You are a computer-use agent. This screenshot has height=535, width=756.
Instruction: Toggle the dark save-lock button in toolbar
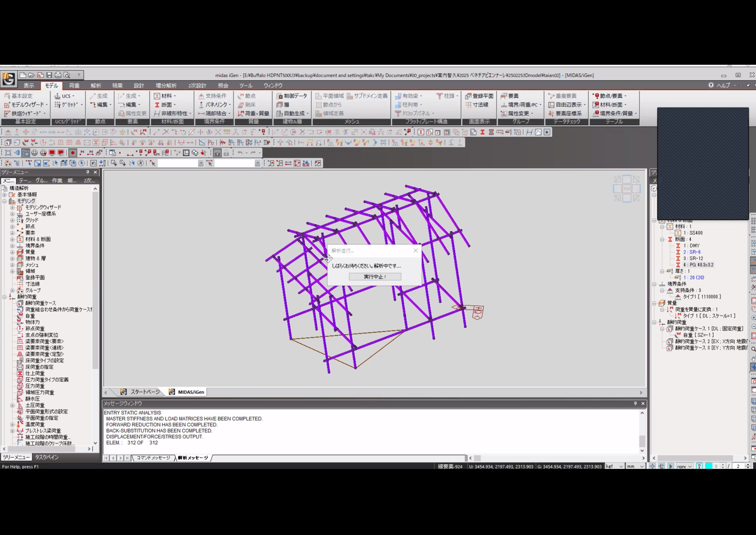click(x=217, y=153)
